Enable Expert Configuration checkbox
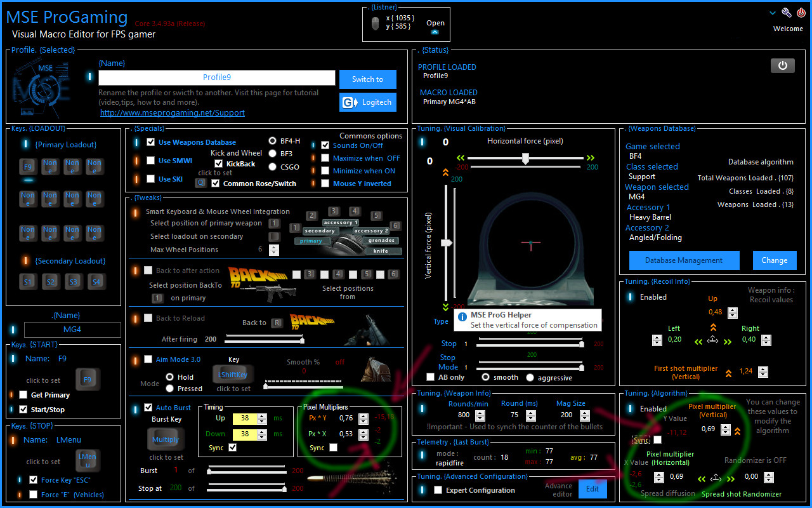812x508 pixels. coord(438,490)
